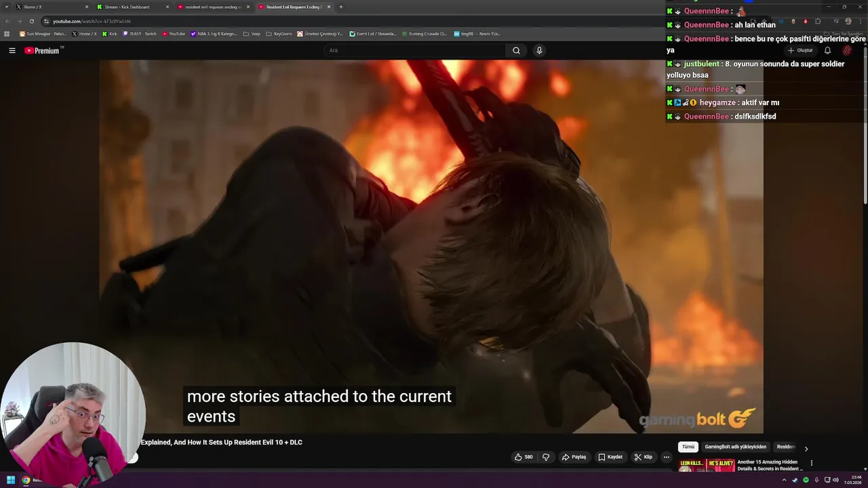Image resolution: width=868 pixels, height=488 pixels.
Task: Open YouTube notifications bell
Action: click(x=827, y=50)
